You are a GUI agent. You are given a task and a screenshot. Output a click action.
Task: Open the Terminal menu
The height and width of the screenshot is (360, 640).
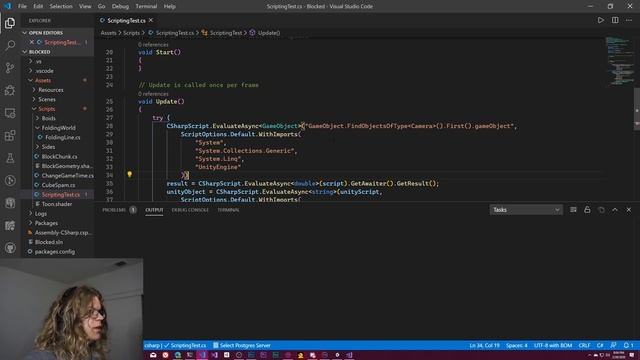[x=146, y=6]
